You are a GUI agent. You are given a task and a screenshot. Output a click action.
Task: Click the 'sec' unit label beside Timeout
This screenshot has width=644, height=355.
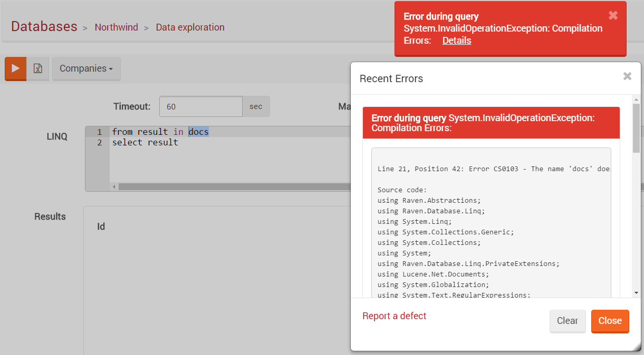pos(256,106)
